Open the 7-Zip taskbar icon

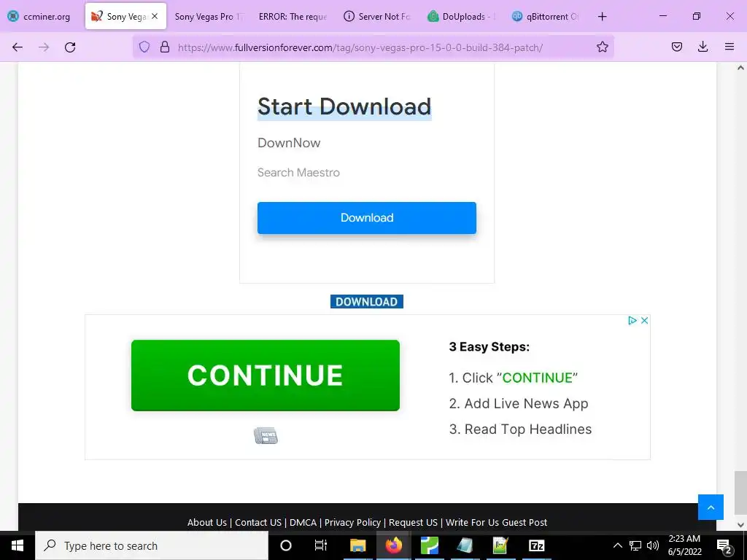[x=536, y=545]
